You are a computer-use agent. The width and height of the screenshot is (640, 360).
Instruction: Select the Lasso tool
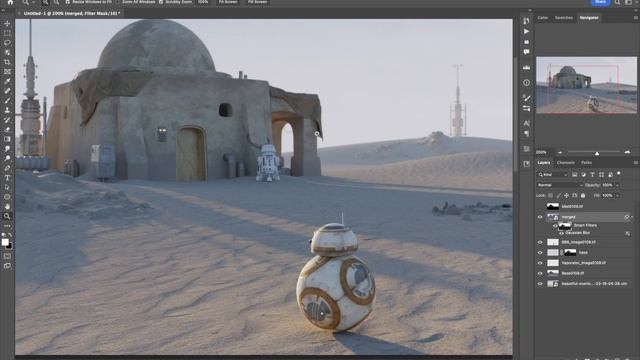(x=7, y=42)
